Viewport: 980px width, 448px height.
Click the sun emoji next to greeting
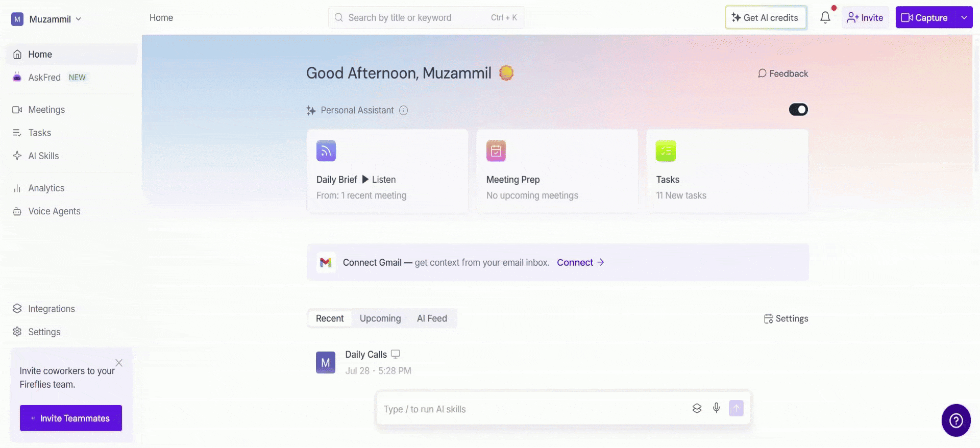click(506, 73)
